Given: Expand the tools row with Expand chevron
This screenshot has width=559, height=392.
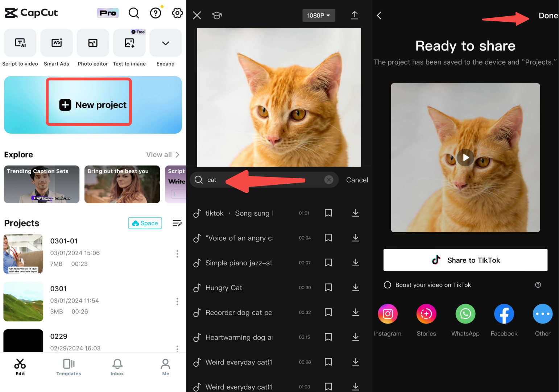Looking at the screenshot, I should pyautogui.click(x=165, y=43).
